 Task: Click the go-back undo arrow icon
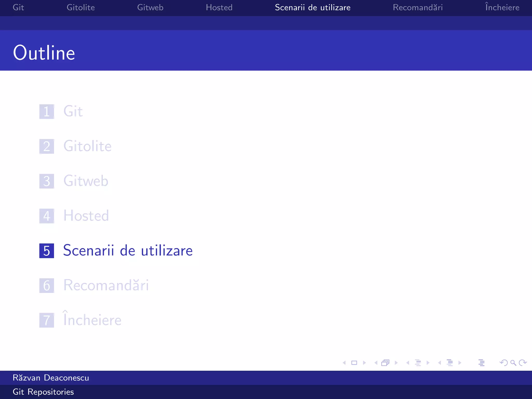(x=504, y=363)
